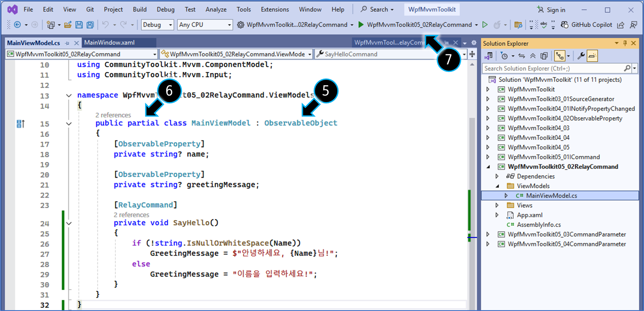Collapse the SayHello method on line 24
The height and width of the screenshot is (311, 644).
69,223
